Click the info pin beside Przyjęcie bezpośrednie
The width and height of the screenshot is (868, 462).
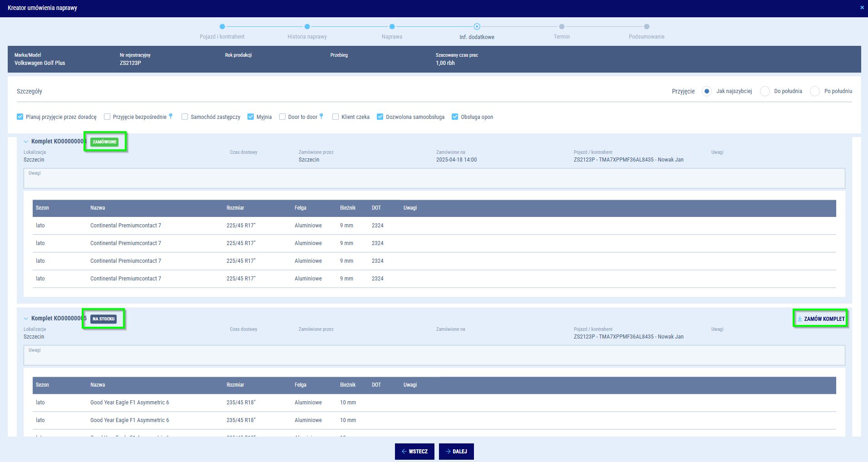(171, 116)
